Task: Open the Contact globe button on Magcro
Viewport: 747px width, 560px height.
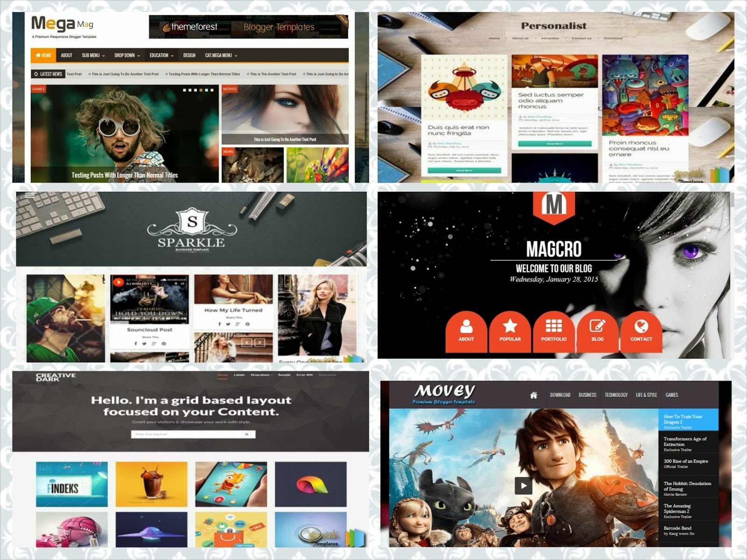Action: coord(641,331)
